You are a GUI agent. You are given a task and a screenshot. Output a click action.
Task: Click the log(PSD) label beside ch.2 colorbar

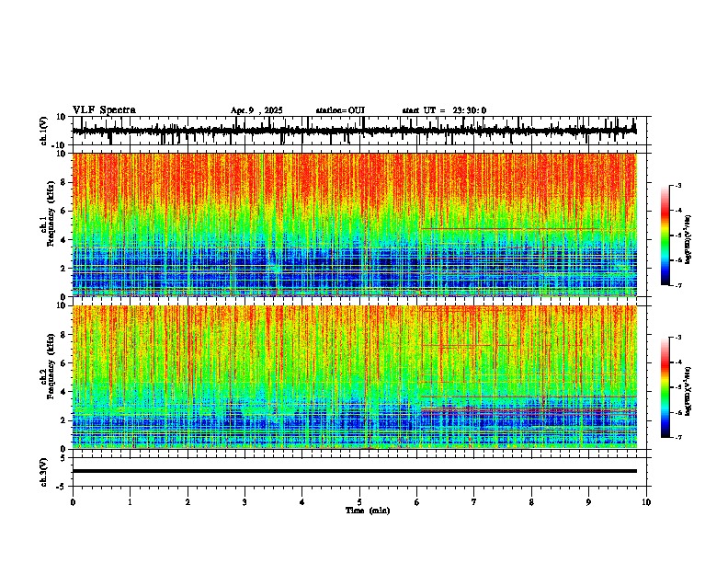688,391
